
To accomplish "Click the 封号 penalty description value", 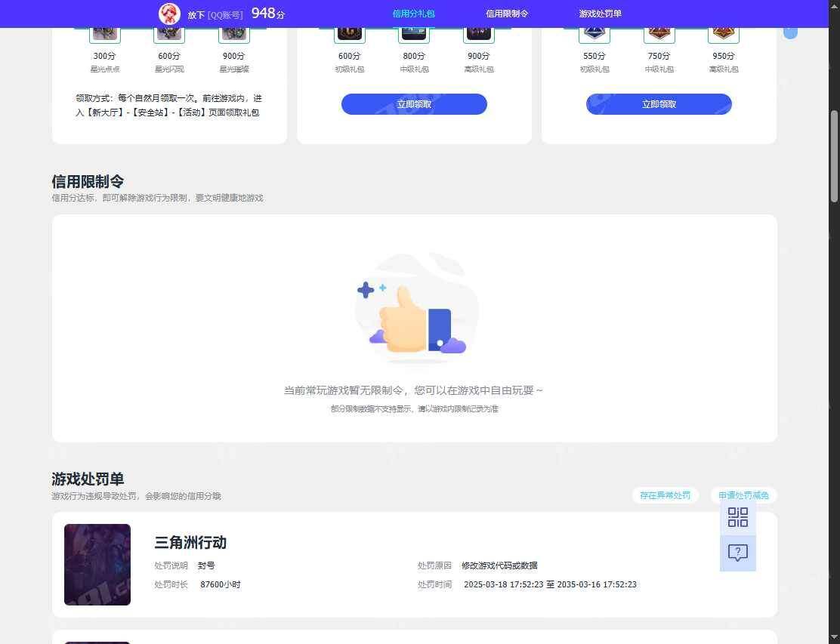I will pos(206,565).
